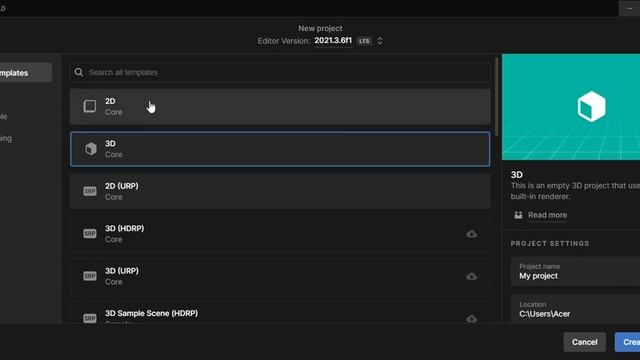Edit the Project name field
Viewport: 640px width, 360px height.
(575, 271)
